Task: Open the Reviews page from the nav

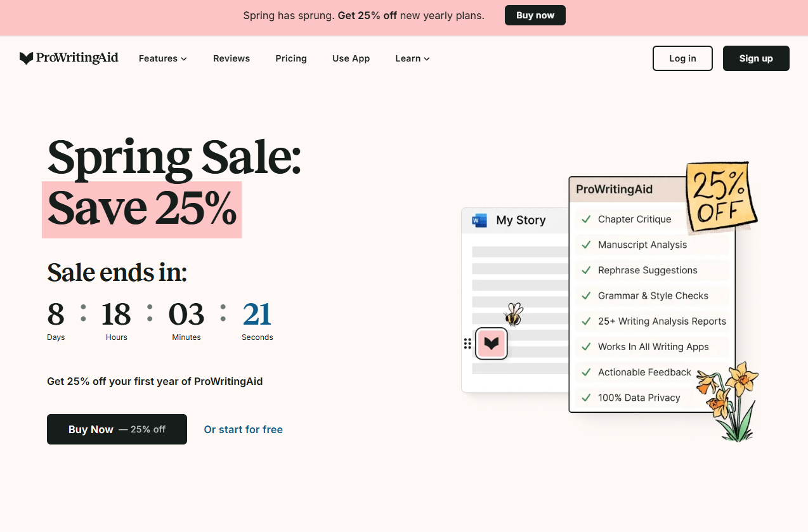Action: click(x=231, y=58)
